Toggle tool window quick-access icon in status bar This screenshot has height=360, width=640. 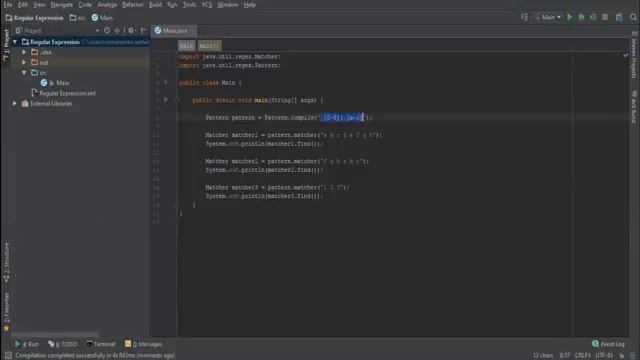pos(8,356)
